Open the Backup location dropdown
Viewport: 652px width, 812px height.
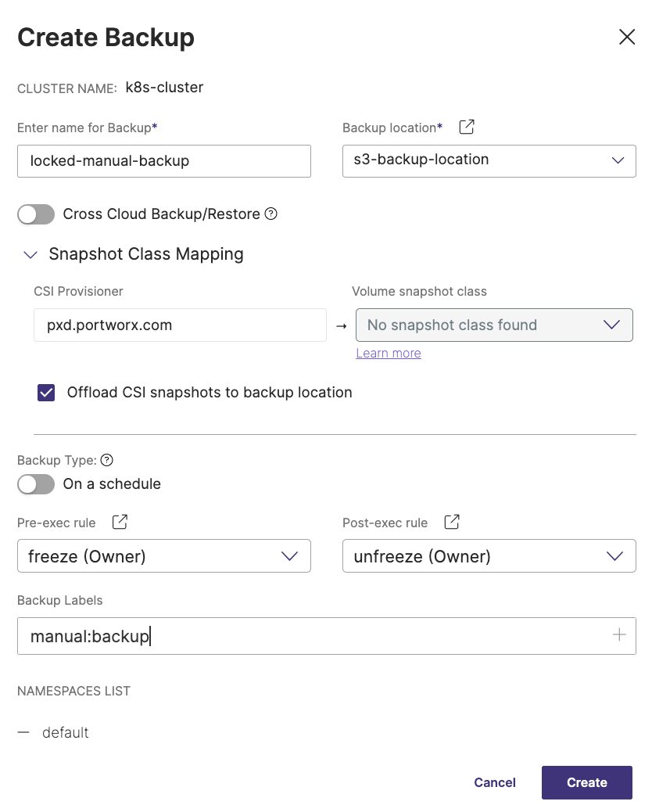pyautogui.click(x=489, y=160)
